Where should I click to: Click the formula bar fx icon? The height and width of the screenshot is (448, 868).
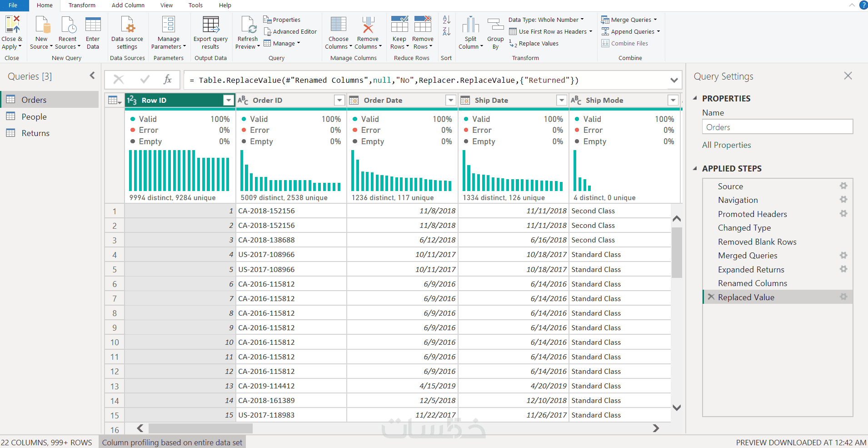click(167, 80)
